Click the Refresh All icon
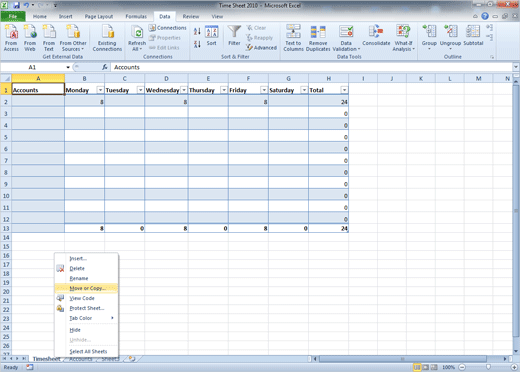 coord(137,38)
